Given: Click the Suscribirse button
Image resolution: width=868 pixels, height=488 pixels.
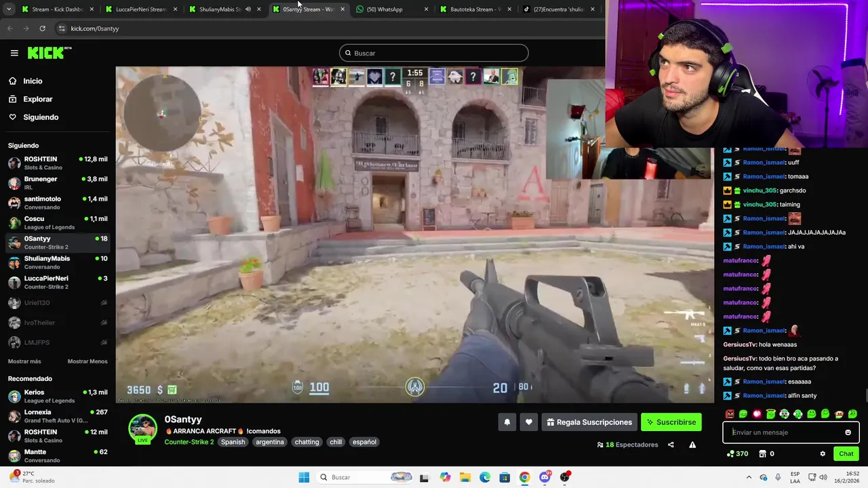Looking at the screenshot, I should 671,422.
